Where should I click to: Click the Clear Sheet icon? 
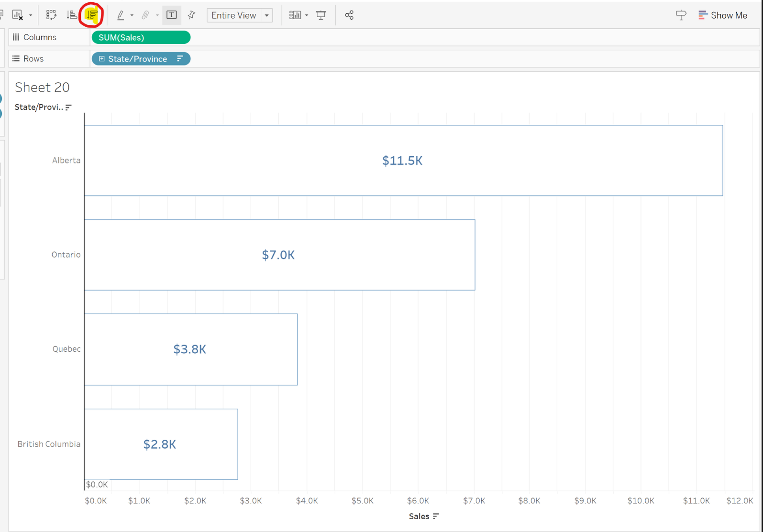18,15
